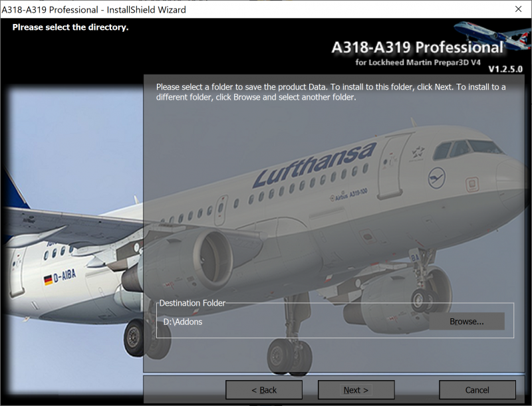Click the Next > button
532x406 pixels.
356,390
